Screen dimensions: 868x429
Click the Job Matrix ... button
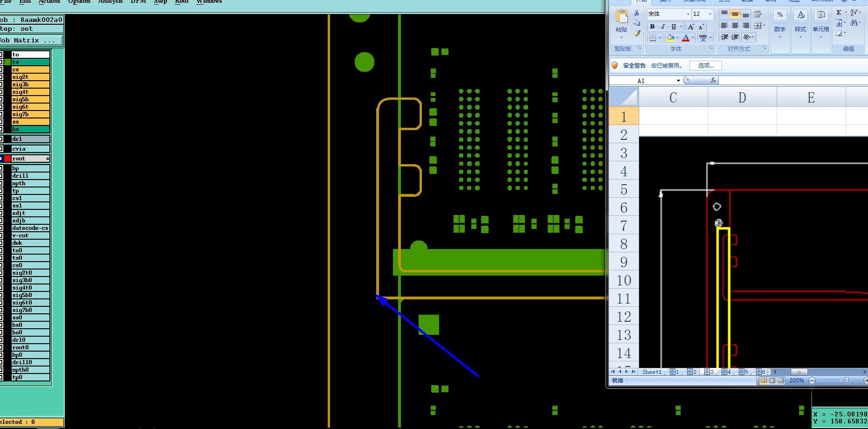click(31, 41)
